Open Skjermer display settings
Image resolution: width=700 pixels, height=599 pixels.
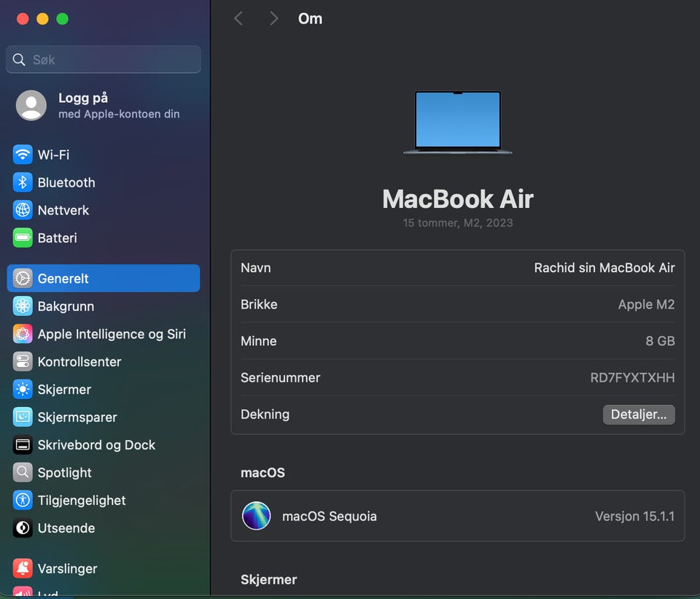64,390
